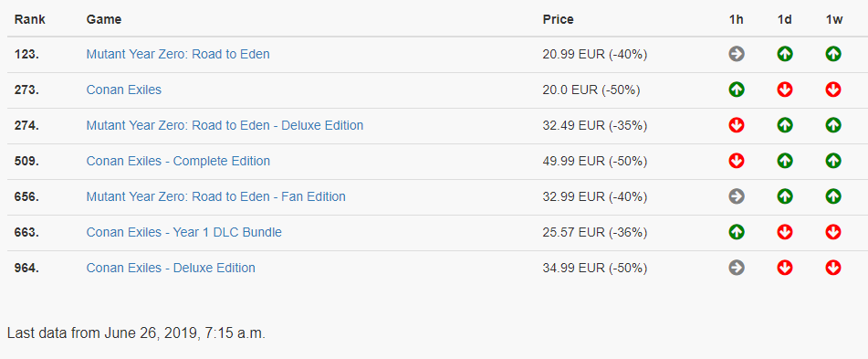Image resolution: width=868 pixels, height=359 pixels.
Task: Open Conan Exiles - Deluxe Edition link
Action: click(171, 269)
